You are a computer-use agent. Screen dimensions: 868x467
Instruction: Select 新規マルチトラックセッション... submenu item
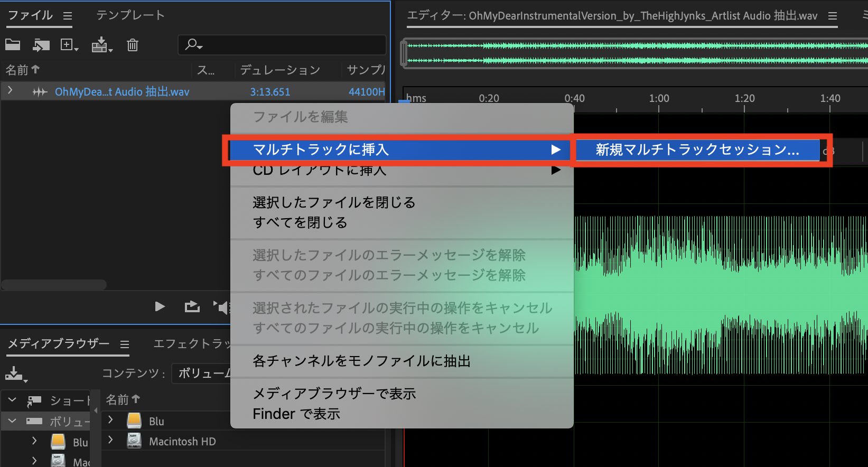[697, 150]
